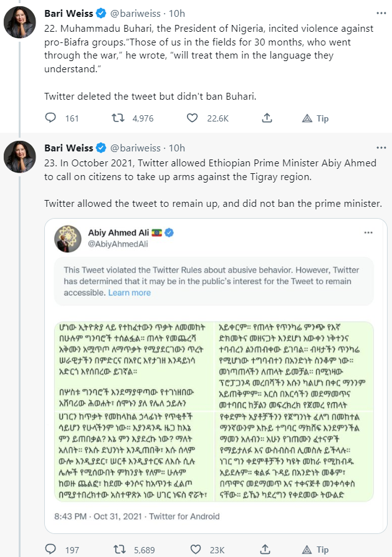392x557 pixels.
Task: Open Abiy Ahmed Ali's profile picture
Action: coord(68,239)
